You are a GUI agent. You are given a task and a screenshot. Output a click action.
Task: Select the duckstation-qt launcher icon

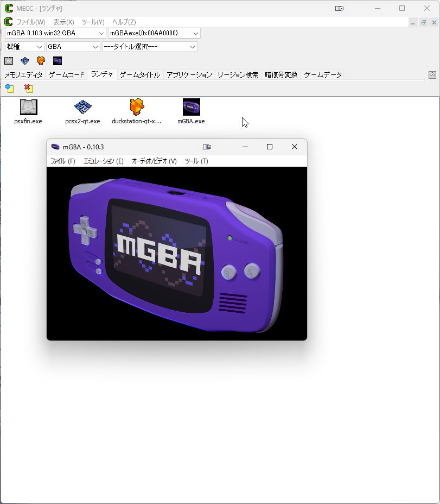coord(137,111)
